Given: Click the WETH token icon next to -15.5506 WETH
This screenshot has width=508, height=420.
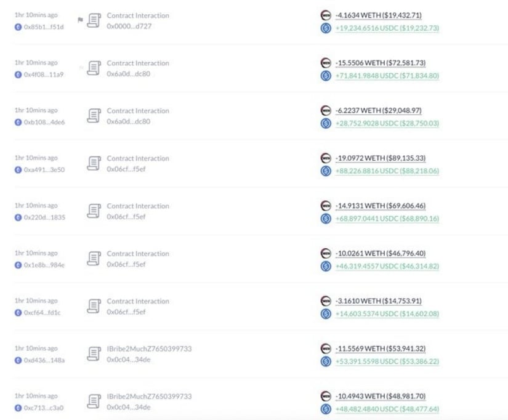Looking at the screenshot, I should [x=326, y=63].
